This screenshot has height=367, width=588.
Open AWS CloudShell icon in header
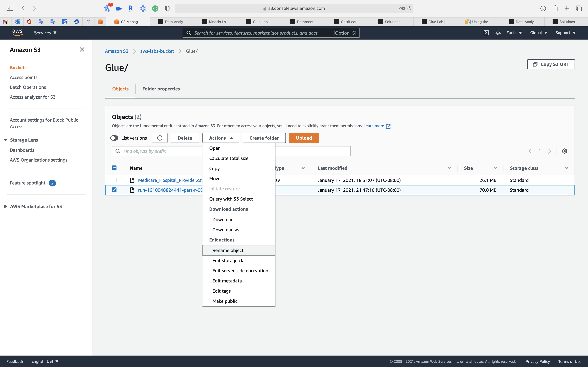coord(486,33)
